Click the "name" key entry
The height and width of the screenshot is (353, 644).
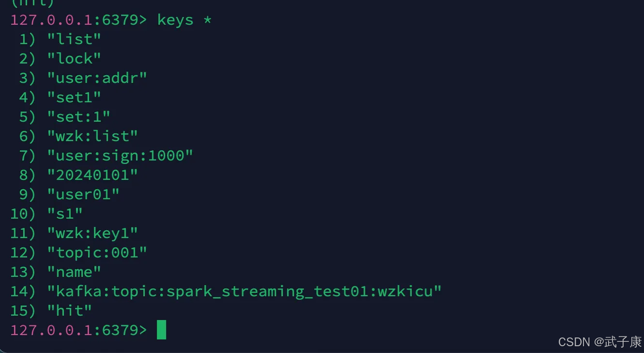74,272
